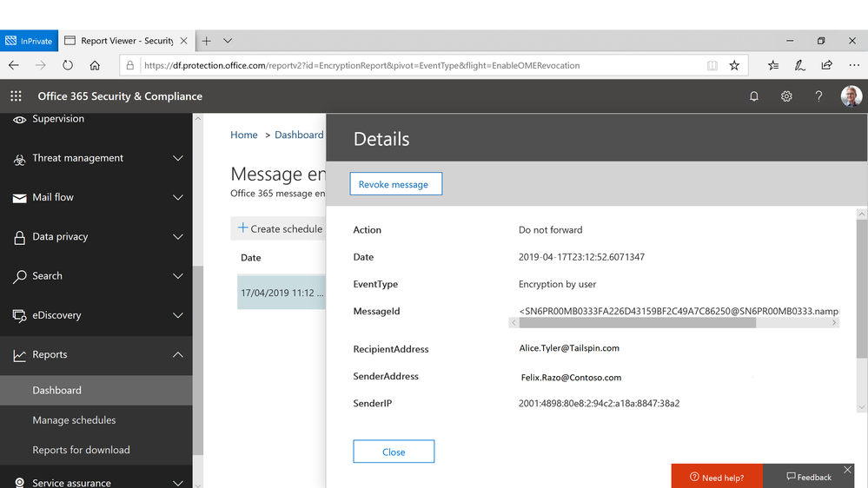
Task: Click the browser refresh icon
Action: [x=68, y=65]
